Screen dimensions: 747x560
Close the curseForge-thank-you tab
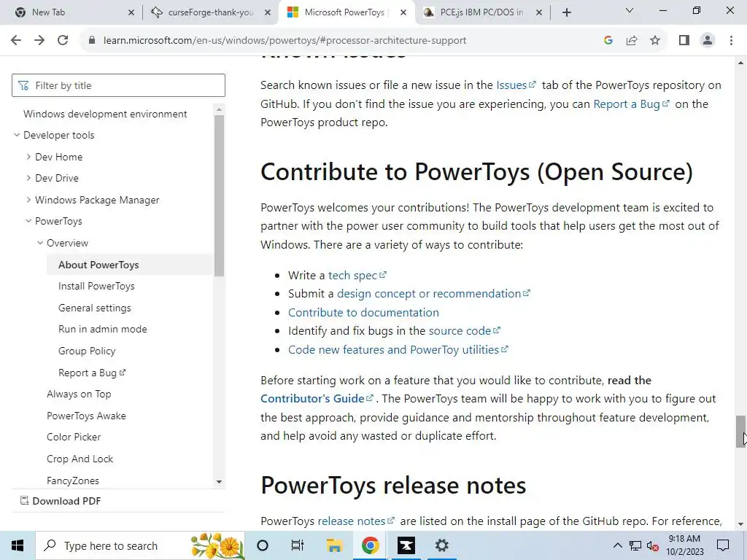click(268, 13)
